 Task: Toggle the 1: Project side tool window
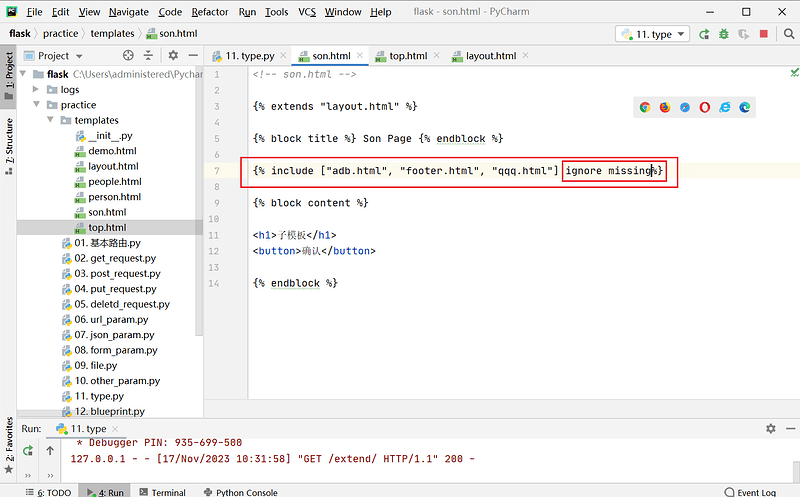tap(9, 77)
